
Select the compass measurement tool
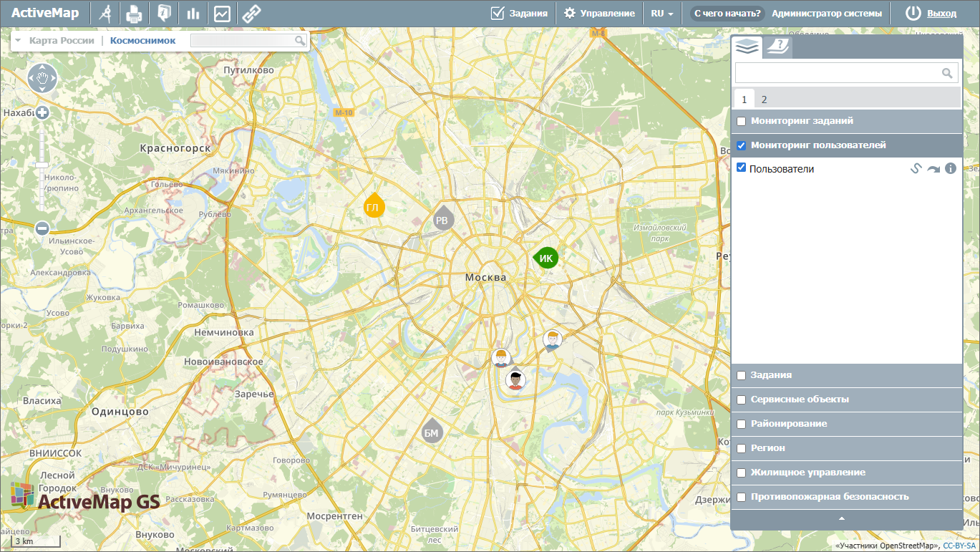[x=105, y=13]
